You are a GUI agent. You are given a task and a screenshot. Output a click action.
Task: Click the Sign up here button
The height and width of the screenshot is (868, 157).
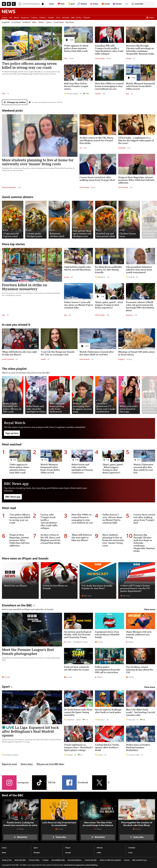point(12,433)
